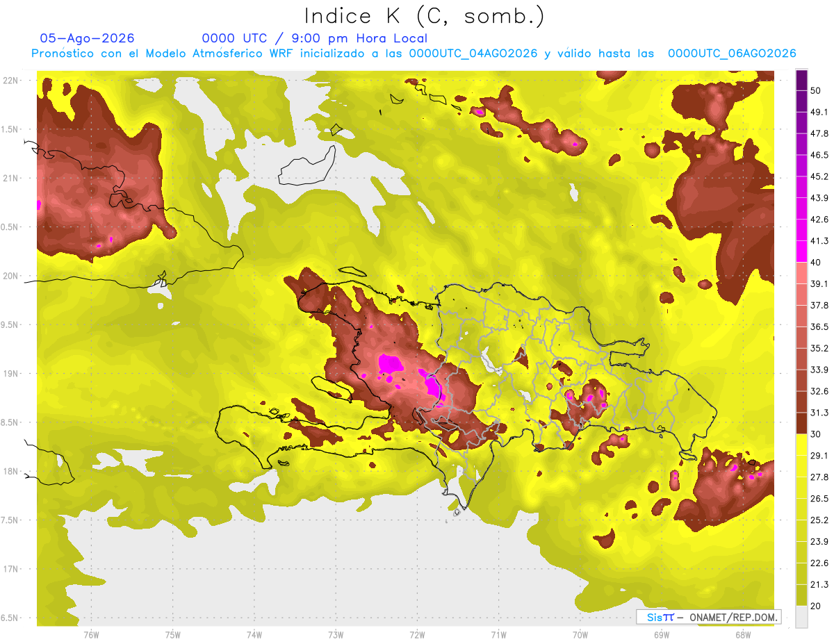Click the '70W' longitude label
The width and height of the screenshot is (834, 644).
click(580, 634)
